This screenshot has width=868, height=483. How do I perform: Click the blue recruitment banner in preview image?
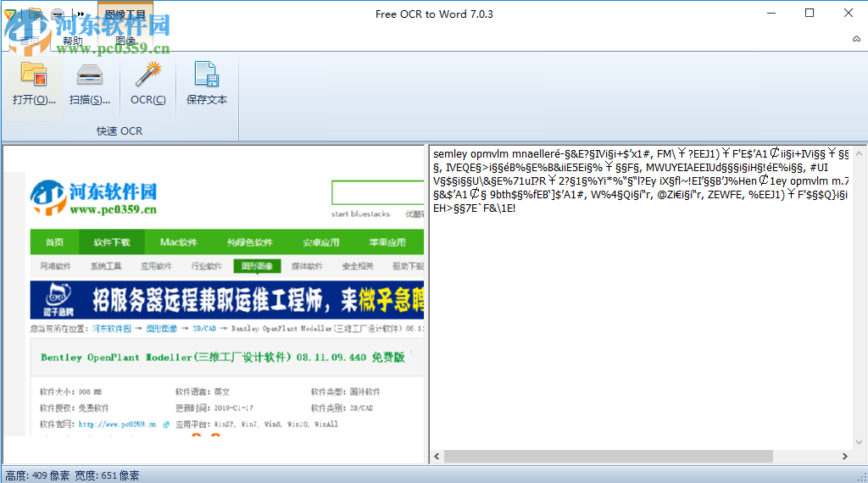(227, 300)
